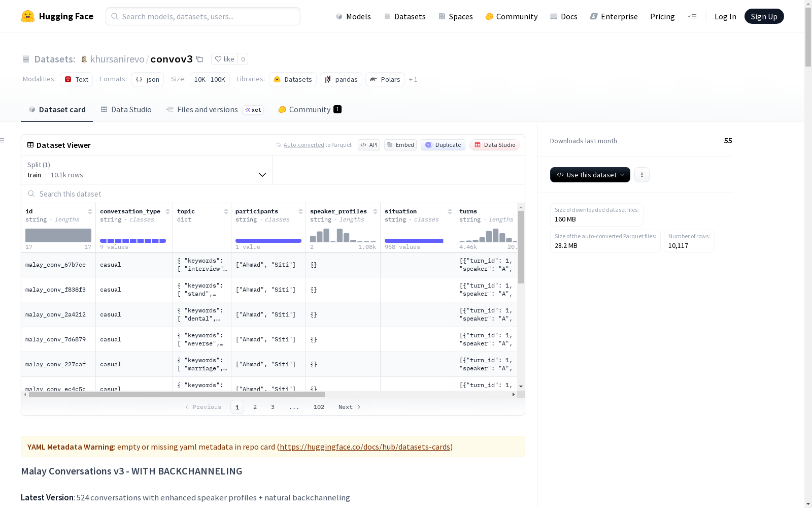Image resolution: width=812 pixels, height=508 pixels.
Task: Select the malay_conv_2a4212 row id cell
Action: click(58, 314)
